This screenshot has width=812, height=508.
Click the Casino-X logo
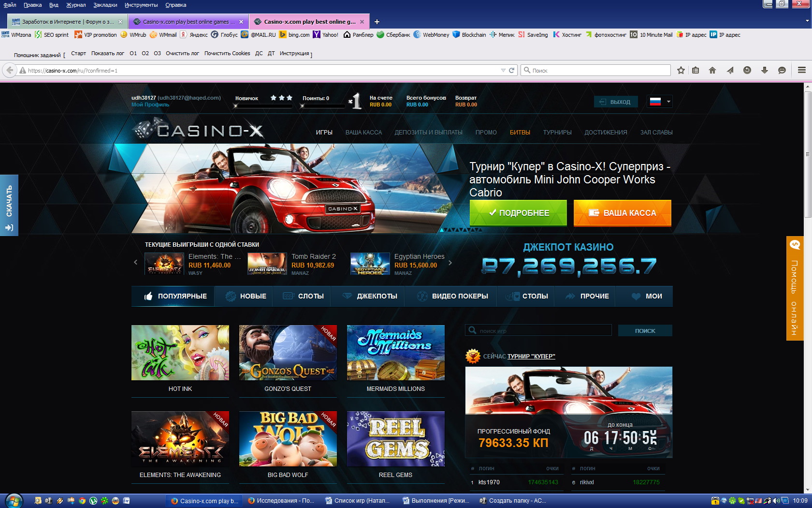point(198,130)
